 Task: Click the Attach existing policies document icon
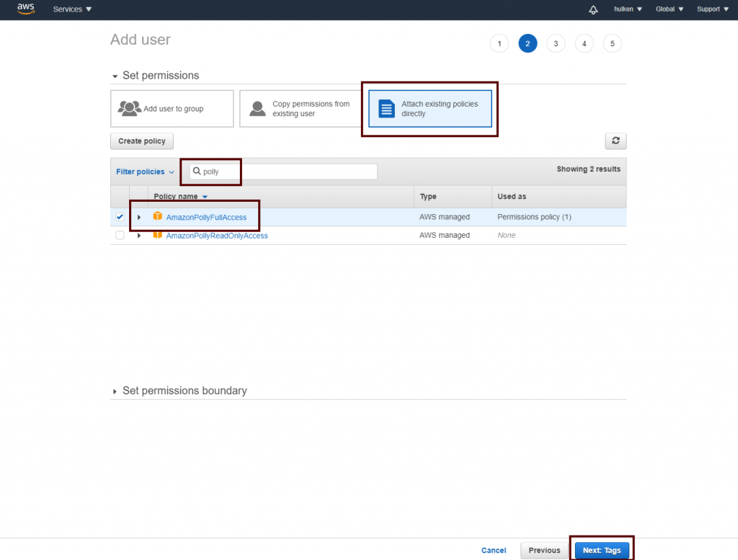coord(387,109)
